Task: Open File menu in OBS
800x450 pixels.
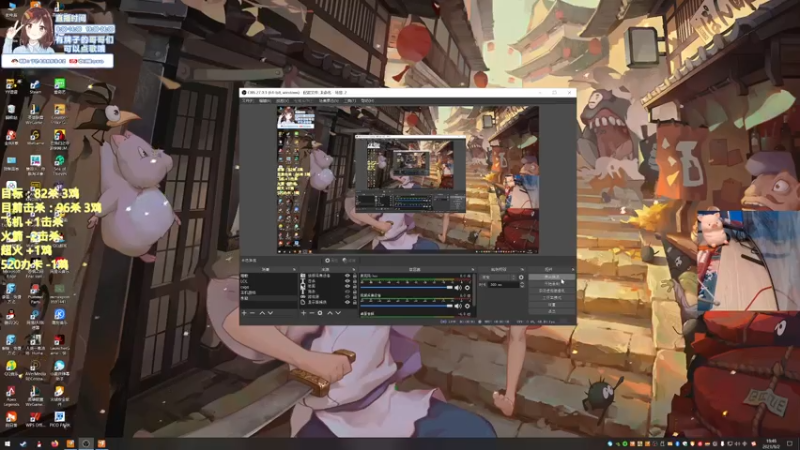Action: (x=248, y=101)
